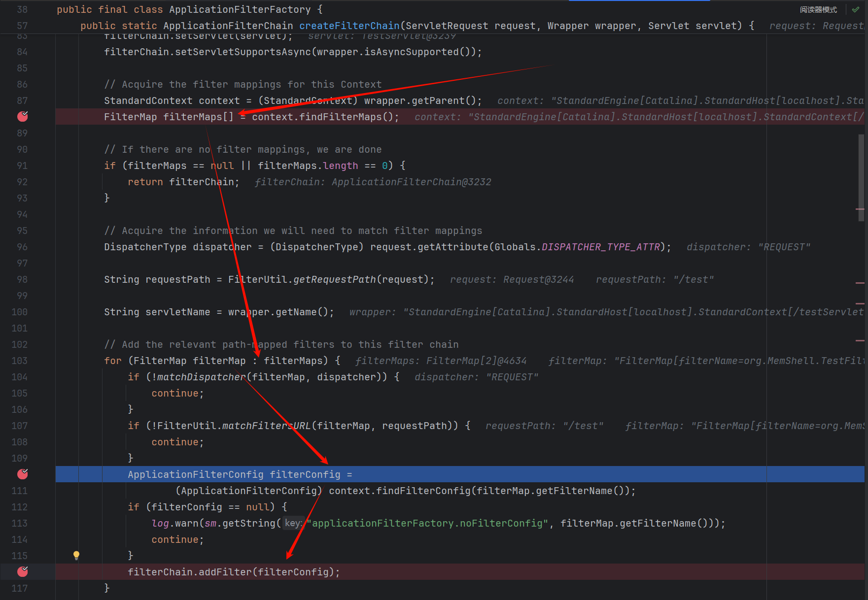
Task: Click the getRequestPath method call
Action: click(x=335, y=279)
